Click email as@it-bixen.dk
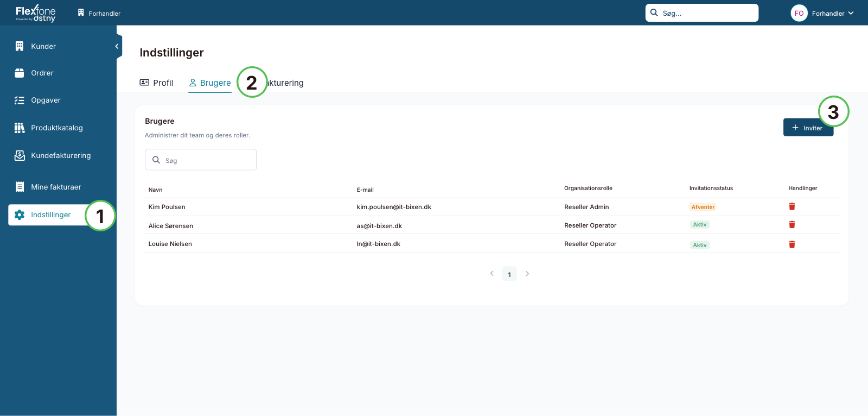The height and width of the screenshot is (416, 868). point(379,226)
